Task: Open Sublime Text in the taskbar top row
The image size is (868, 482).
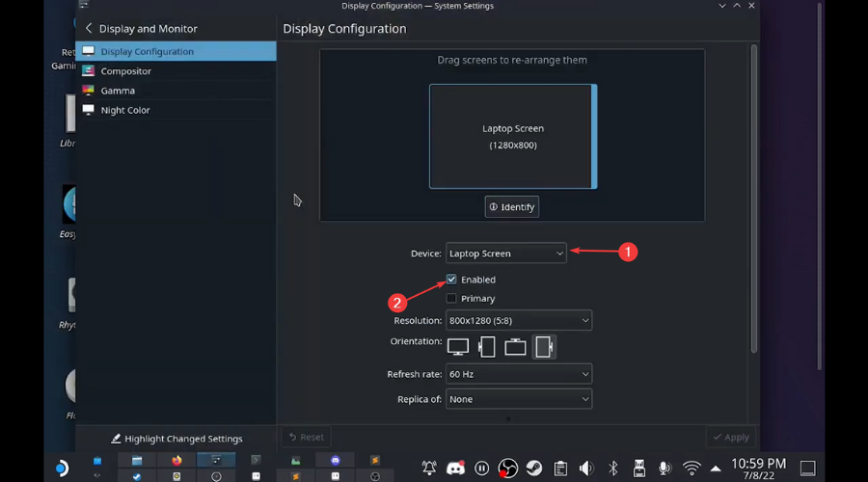Action: tap(375, 461)
